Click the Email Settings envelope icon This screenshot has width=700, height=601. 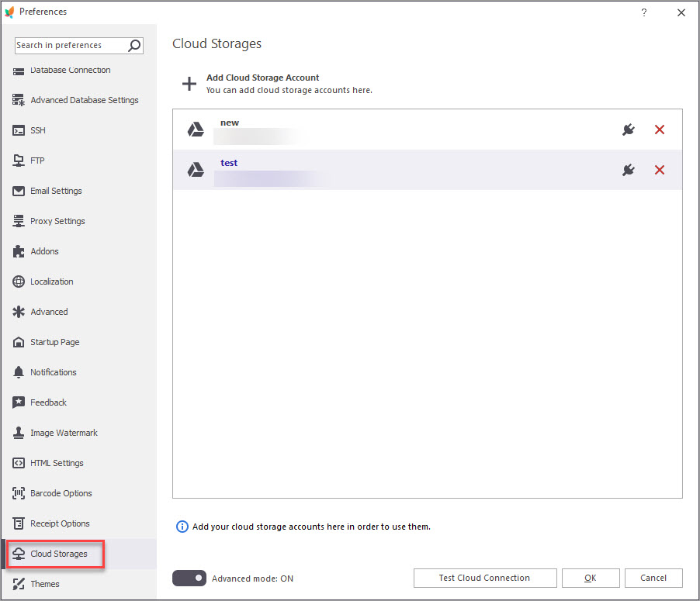[x=19, y=191]
